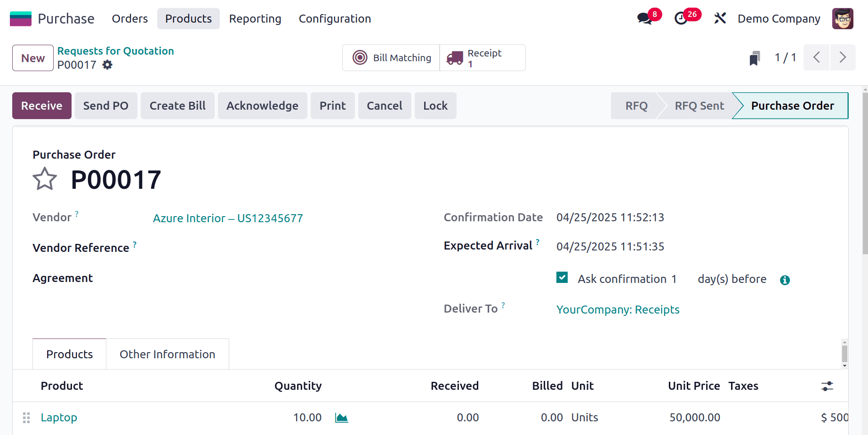The width and height of the screenshot is (868, 435).
Task: Sort by Unit Price column header
Action: 694,386
